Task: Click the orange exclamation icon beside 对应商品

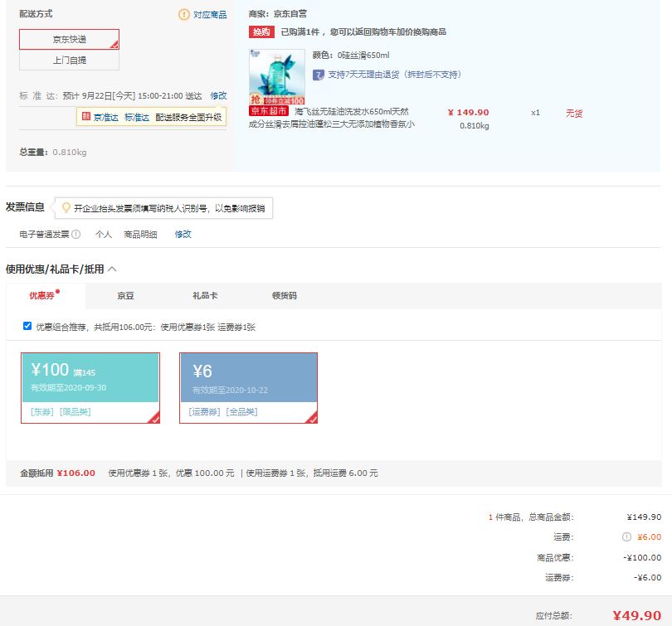Action: click(184, 15)
